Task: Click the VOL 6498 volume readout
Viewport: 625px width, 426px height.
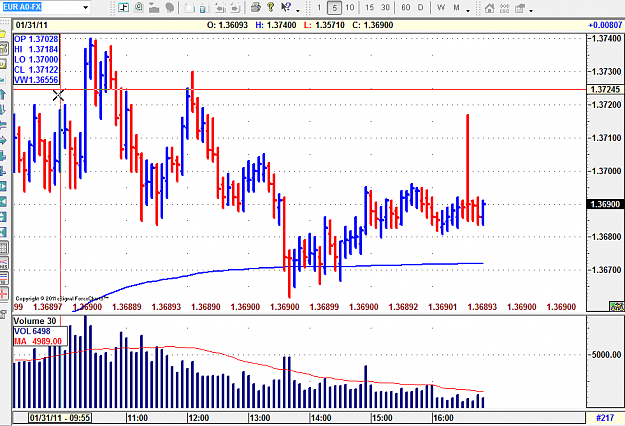Action: (32, 331)
